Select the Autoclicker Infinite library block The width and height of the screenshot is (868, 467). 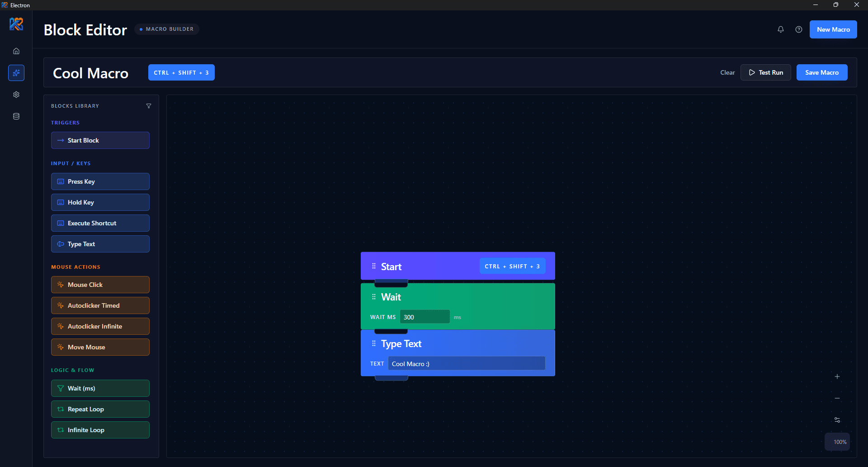(x=100, y=326)
